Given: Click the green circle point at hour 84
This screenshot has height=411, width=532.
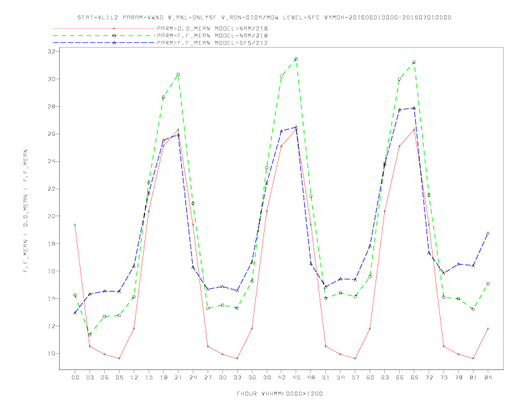Looking at the screenshot, I should point(488,283).
